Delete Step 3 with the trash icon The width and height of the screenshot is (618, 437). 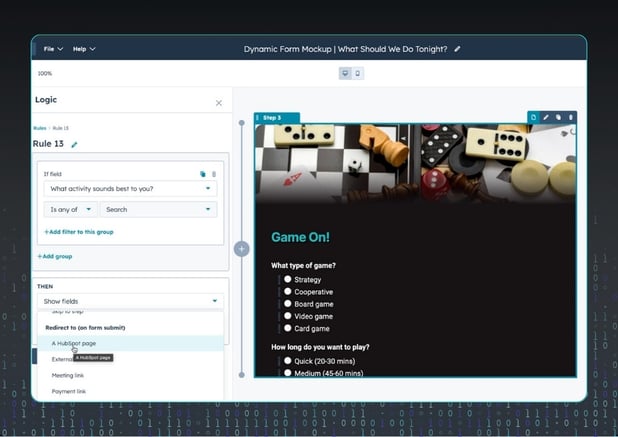(x=570, y=118)
